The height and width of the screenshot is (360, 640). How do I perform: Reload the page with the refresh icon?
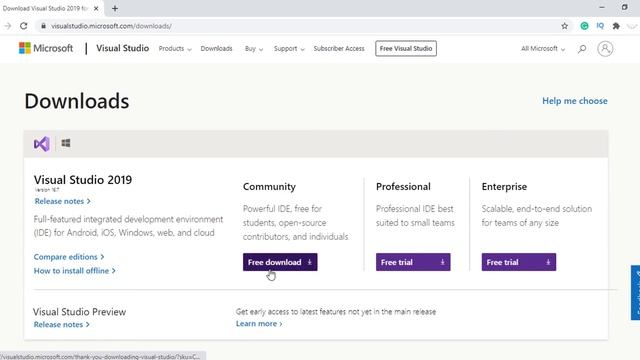[x=24, y=26]
